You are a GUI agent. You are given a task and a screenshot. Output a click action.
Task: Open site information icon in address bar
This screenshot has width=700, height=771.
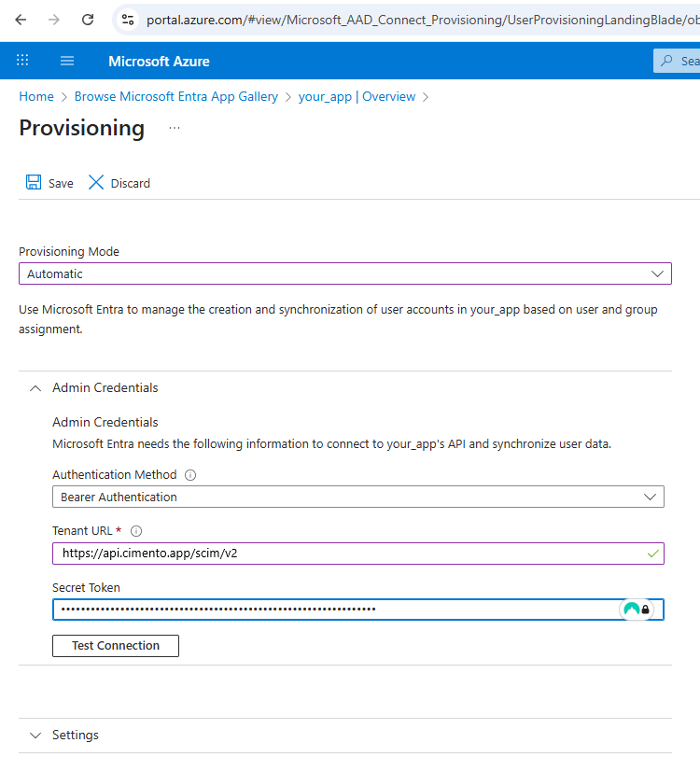pyautogui.click(x=128, y=20)
